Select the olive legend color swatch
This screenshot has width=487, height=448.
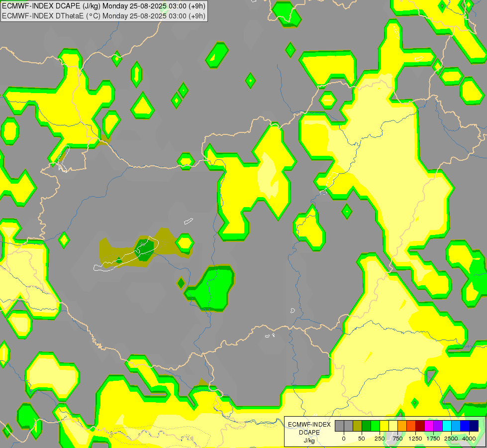(x=357, y=426)
